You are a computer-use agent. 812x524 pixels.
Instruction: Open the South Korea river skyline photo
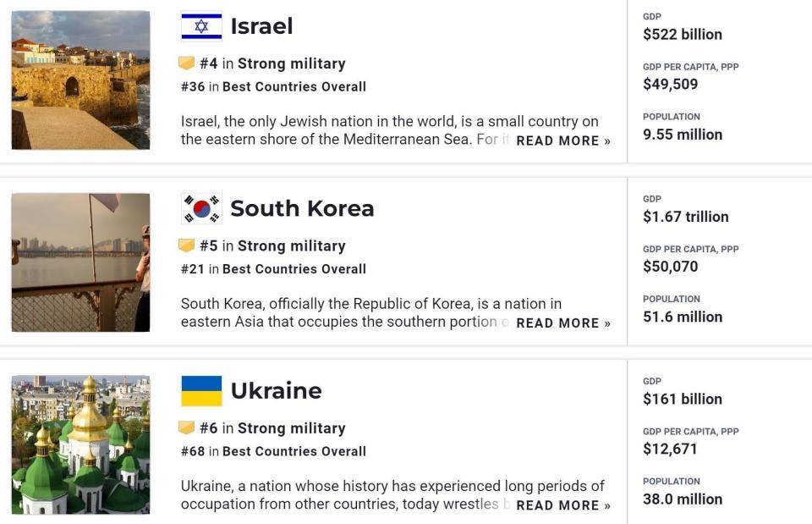tap(80, 262)
